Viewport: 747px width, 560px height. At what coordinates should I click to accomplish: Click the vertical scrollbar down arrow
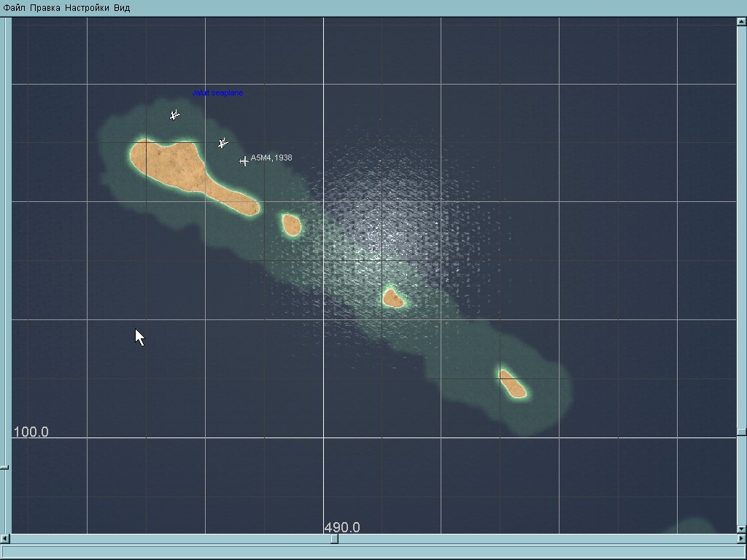tap(741, 529)
